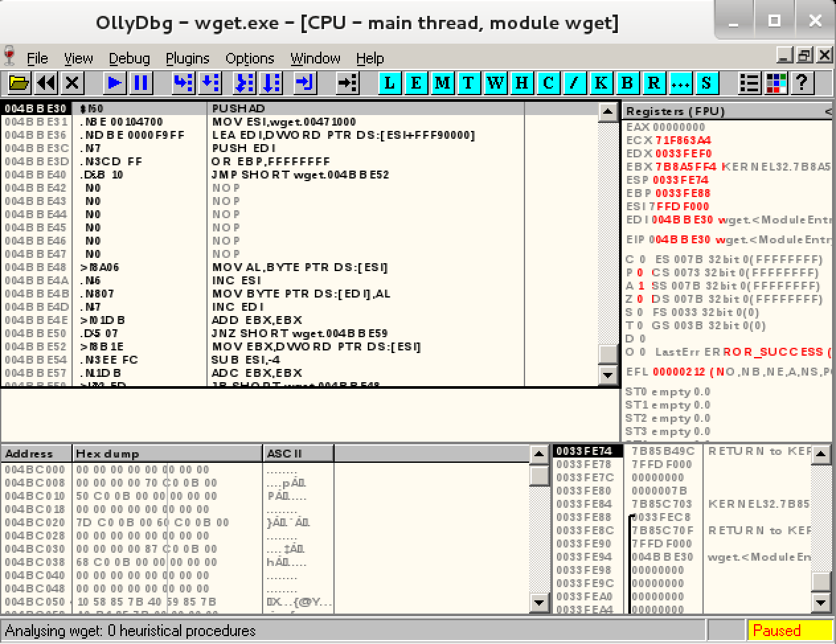Toggle the Z flag value in registers

click(x=640, y=299)
